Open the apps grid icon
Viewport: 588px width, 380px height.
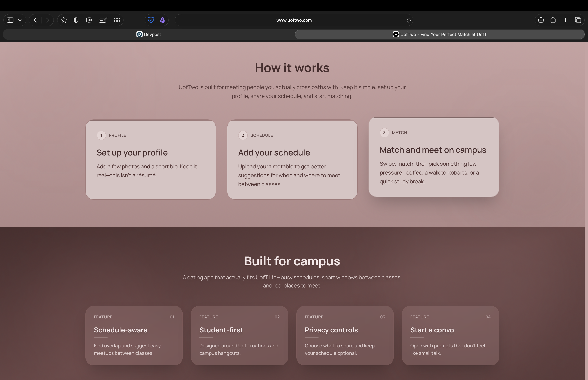pyautogui.click(x=117, y=20)
